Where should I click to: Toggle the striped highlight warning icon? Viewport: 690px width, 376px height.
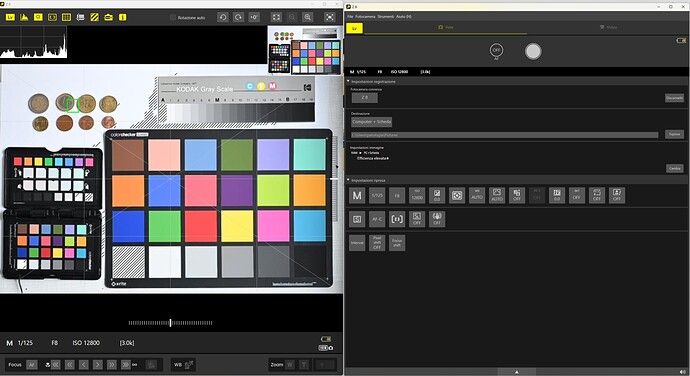pyautogui.click(x=95, y=17)
